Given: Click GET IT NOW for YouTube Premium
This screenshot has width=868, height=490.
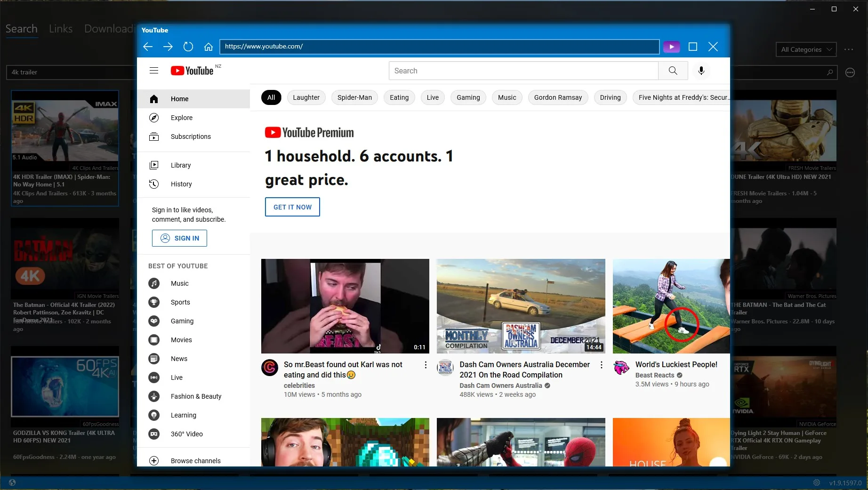Looking at the screenshot, I should point(292,207).
